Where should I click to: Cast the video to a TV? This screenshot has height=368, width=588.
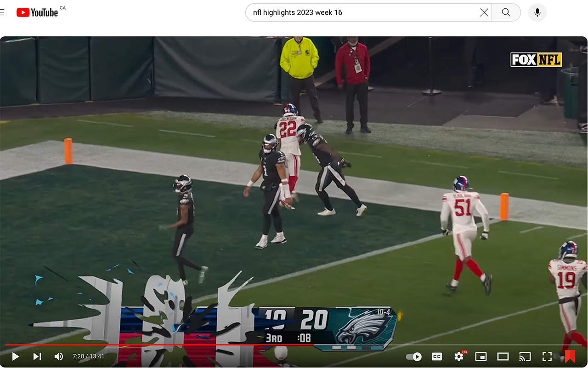525,356
